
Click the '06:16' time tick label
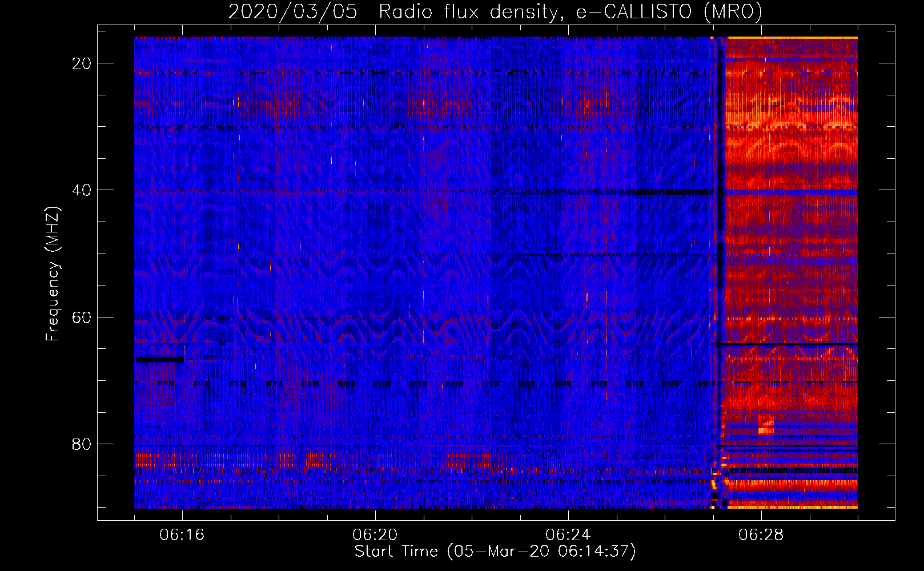click(182, 535)
